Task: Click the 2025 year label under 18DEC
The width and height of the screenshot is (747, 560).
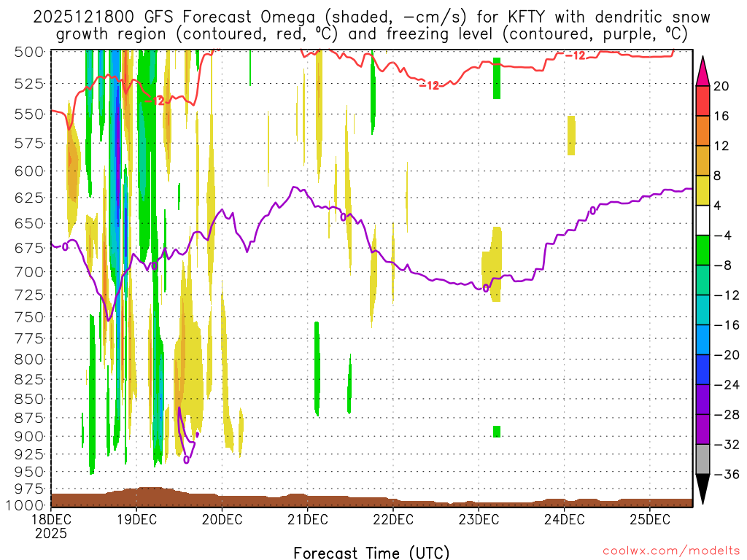Action: coord(51,533)
